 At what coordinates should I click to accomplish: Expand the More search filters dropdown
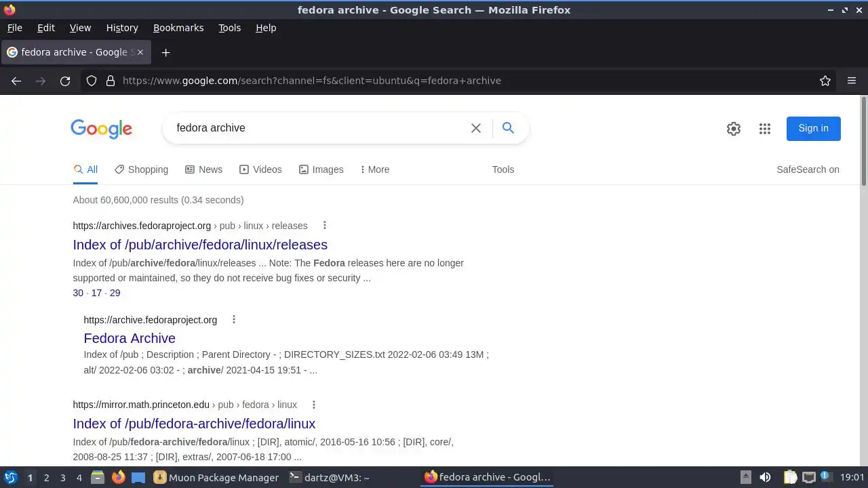(x=375, y=169)
